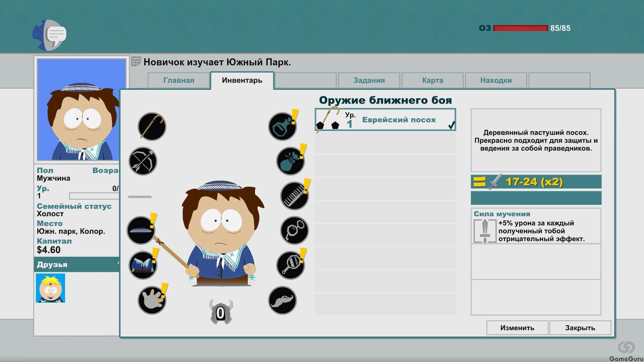Click the equipped checkmark on Еврейский посох
This screenshot has width=644, height=362.
coord(451,125)
